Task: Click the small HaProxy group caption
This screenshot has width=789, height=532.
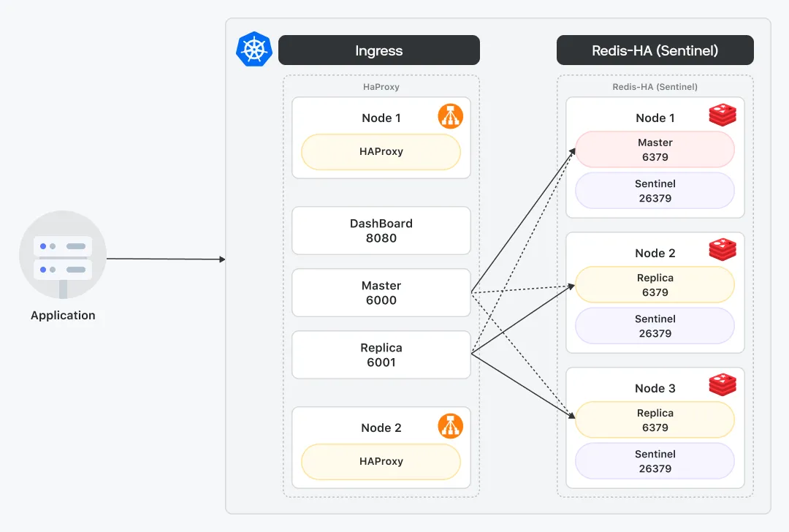Action: coord(381,86)
